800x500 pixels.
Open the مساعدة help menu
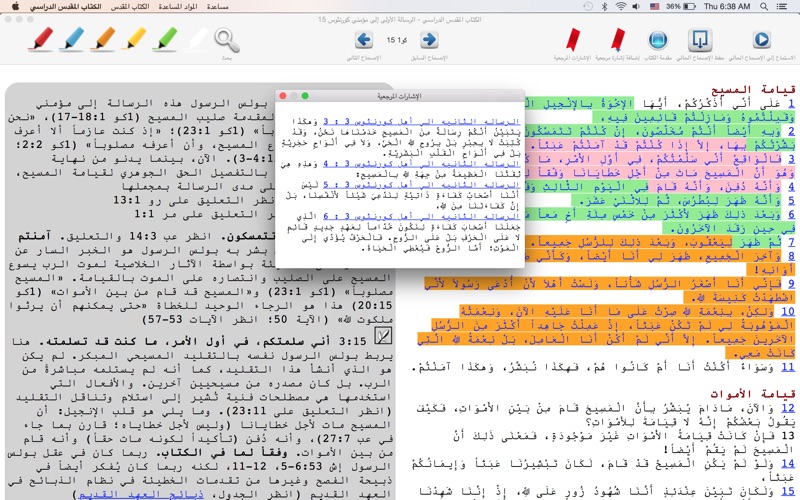click(x=217, y=7)
